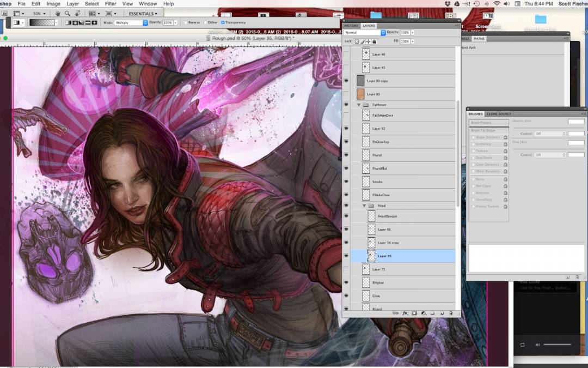The height and width of the screenshot is (368, 588).
Task: Click the Link layers icon in Layers panel
Action: (395, 313)
